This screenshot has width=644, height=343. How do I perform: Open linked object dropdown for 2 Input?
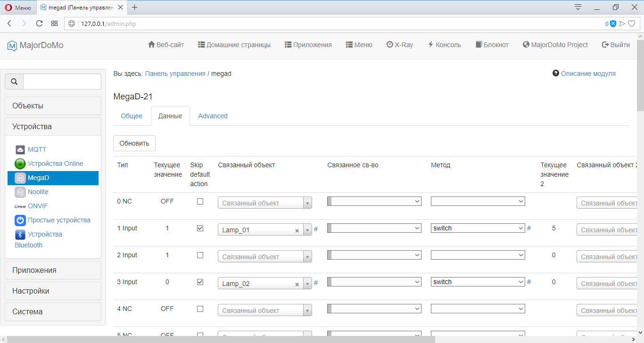click(307, 257)
